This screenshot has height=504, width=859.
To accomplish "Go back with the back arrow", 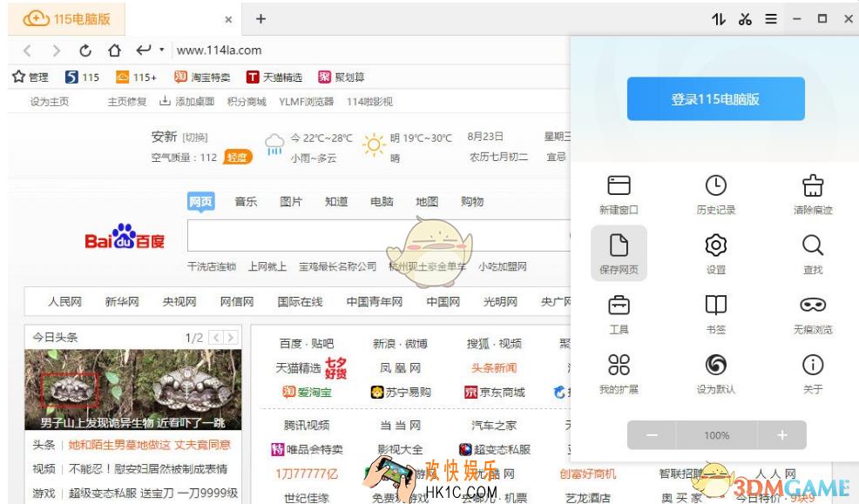I will [27, 50].
